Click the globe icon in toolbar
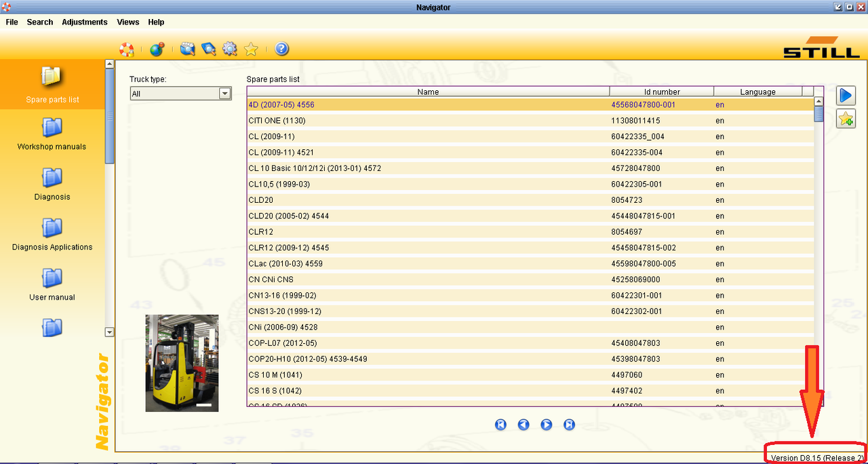This screenshot has width=868, height=464. 157,49
